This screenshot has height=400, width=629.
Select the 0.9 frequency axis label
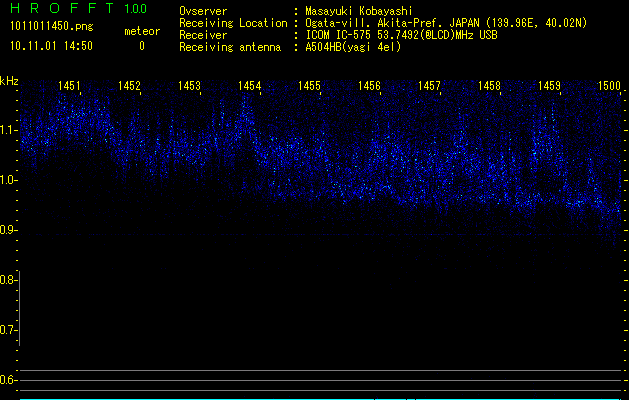click(8, 230)
